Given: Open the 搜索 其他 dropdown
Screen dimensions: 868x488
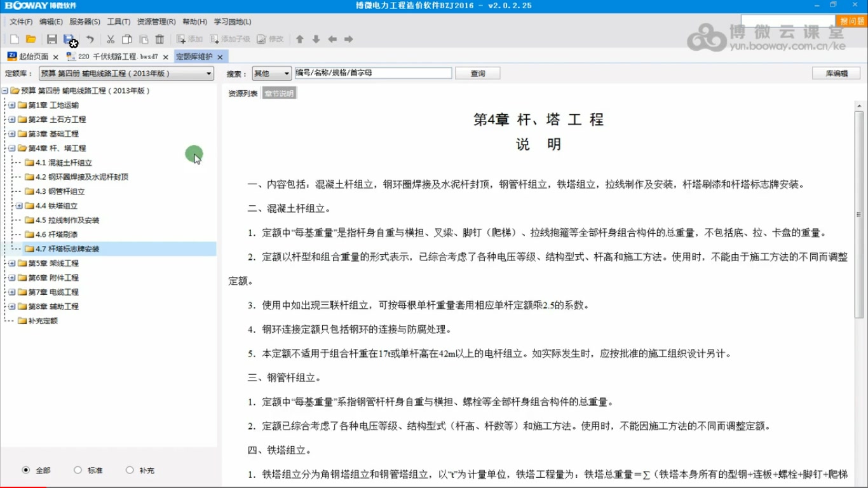Looking at the screenshot, I should pyautogui.click(x=272, y=74).
